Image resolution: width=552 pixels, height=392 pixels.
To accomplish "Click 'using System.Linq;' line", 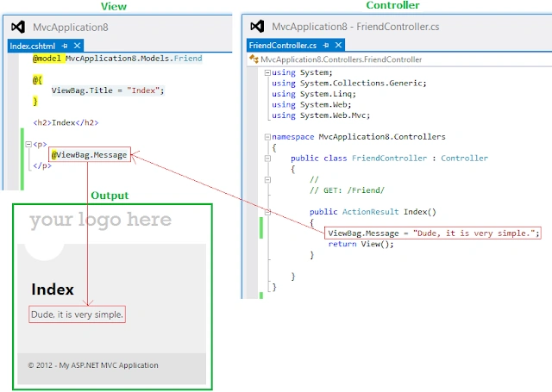I will point(314,94).
